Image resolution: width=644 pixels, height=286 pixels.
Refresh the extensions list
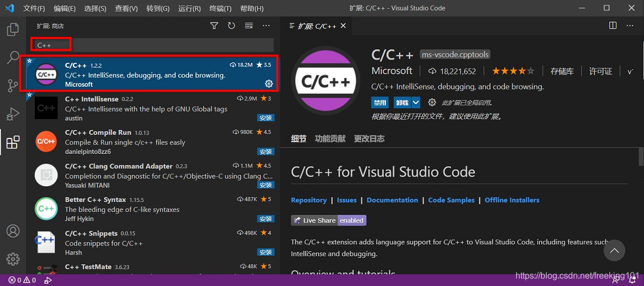click(231, 26)
